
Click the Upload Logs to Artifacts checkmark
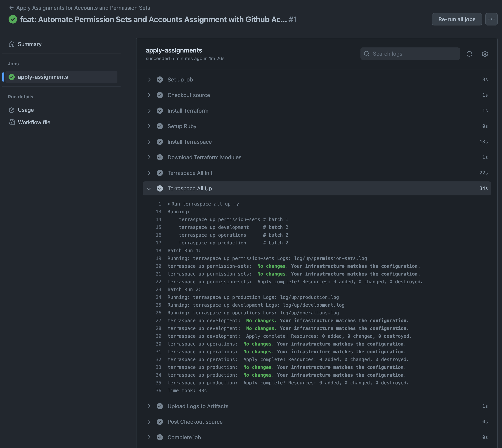(x=160, y=406)
